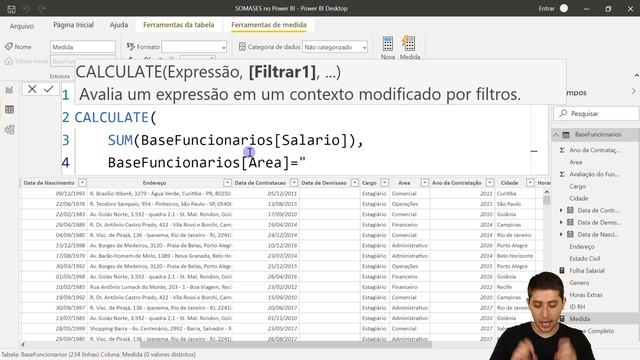The height and width of the screenshot is (360, 640).
Task: Cancel the formula with the X icon
Action: (32, 89)
